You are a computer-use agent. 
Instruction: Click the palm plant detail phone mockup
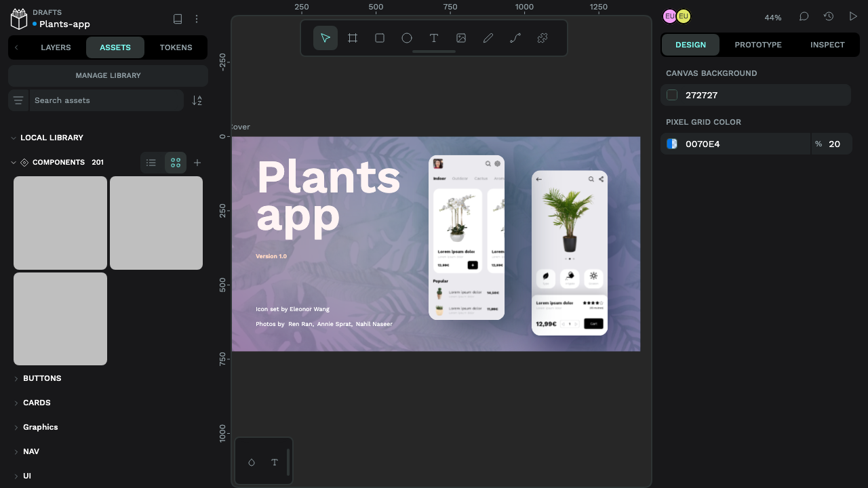(x=570, y=253)
